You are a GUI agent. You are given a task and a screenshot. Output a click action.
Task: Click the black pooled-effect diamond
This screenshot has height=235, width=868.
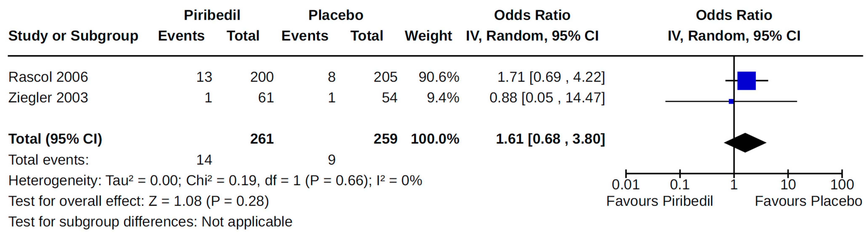745,142
